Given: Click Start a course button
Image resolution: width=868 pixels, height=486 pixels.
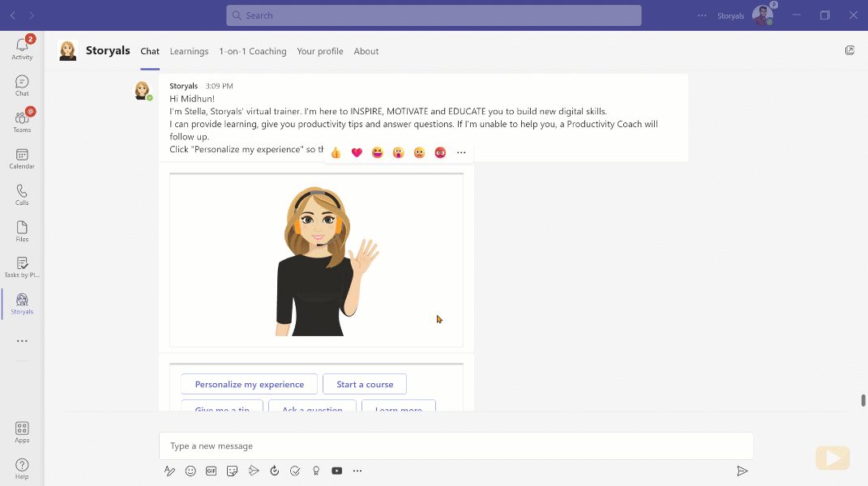Looking at the screenshot, I should [365, 384].
